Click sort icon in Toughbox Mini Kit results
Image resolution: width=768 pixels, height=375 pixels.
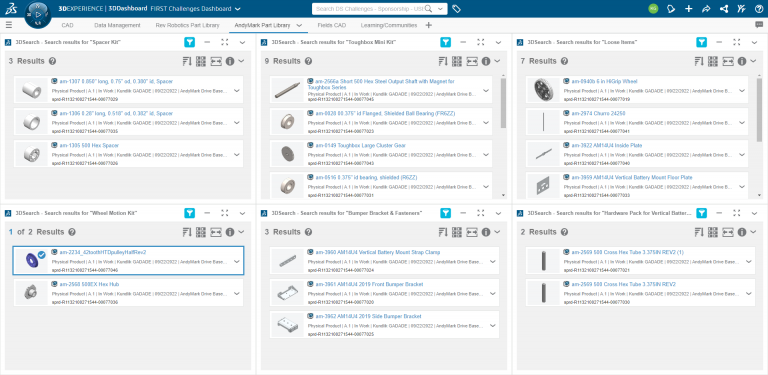pos(442,61)
